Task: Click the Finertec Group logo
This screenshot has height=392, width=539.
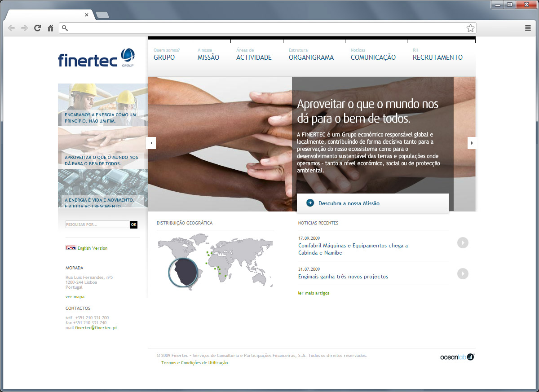Action: coord(94,57)
